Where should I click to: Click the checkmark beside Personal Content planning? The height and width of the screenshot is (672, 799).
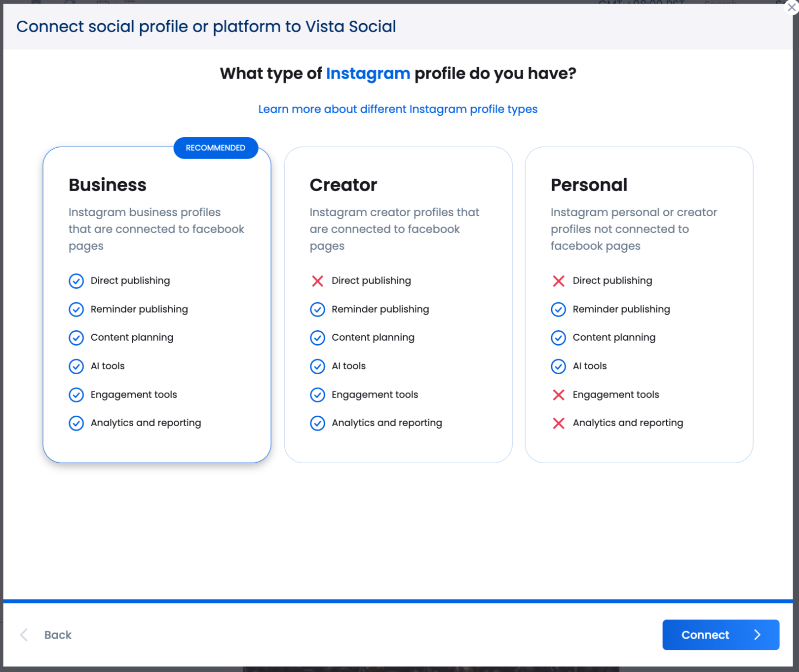pyautogui.click(x=558, y=338)
